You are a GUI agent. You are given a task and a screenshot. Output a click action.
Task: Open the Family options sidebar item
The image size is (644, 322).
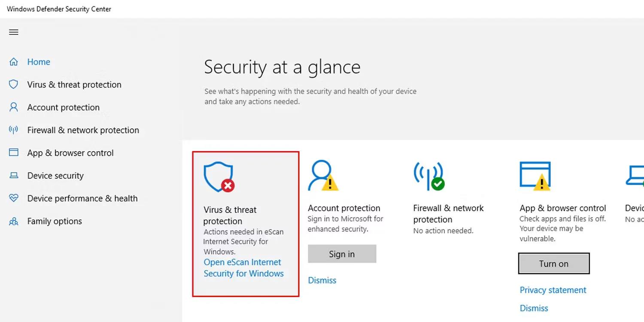pyautogui.click(x=55, y=221)
